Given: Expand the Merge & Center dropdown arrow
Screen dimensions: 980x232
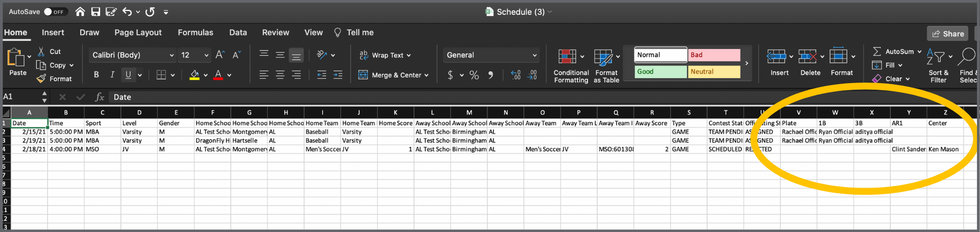Looking at the screenshot, I should click(427, 75).
